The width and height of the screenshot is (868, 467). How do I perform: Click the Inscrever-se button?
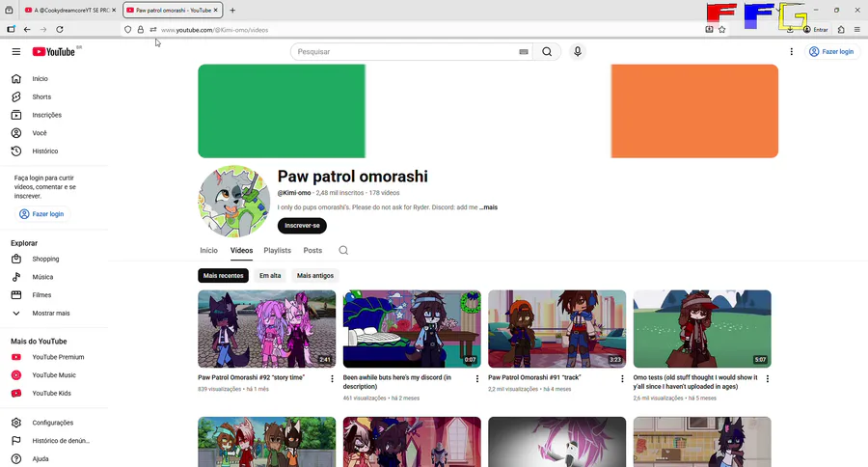coord(302,226)
